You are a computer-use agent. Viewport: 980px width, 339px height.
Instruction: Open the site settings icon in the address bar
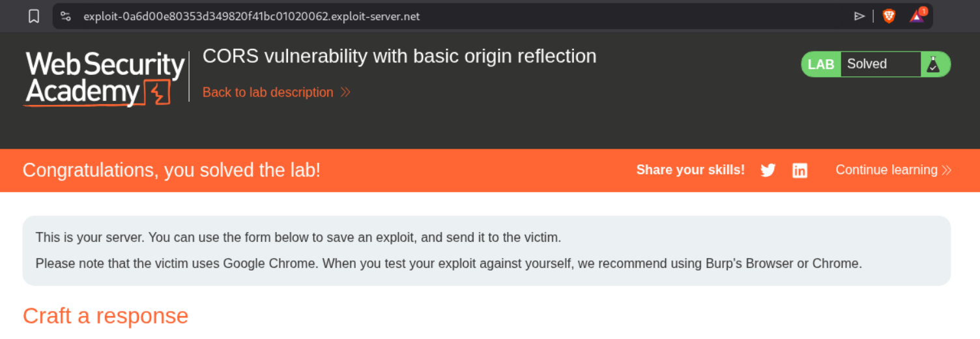tap(65, 16)
